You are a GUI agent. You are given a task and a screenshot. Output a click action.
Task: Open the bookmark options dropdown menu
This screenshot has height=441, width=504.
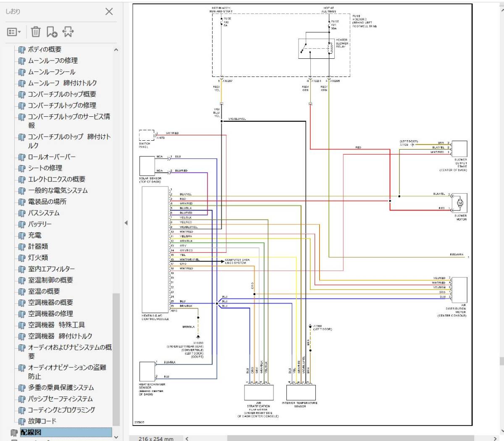[13, 32]
